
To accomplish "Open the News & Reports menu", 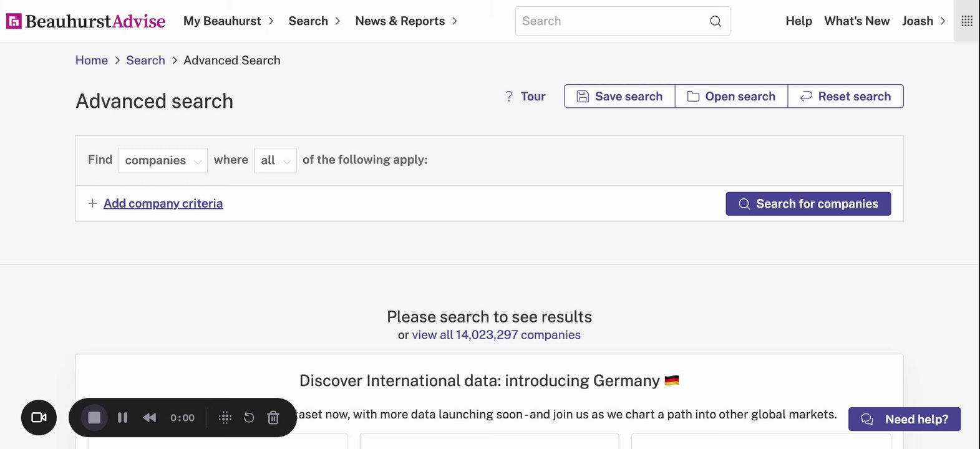I will (x=406, y=21).
